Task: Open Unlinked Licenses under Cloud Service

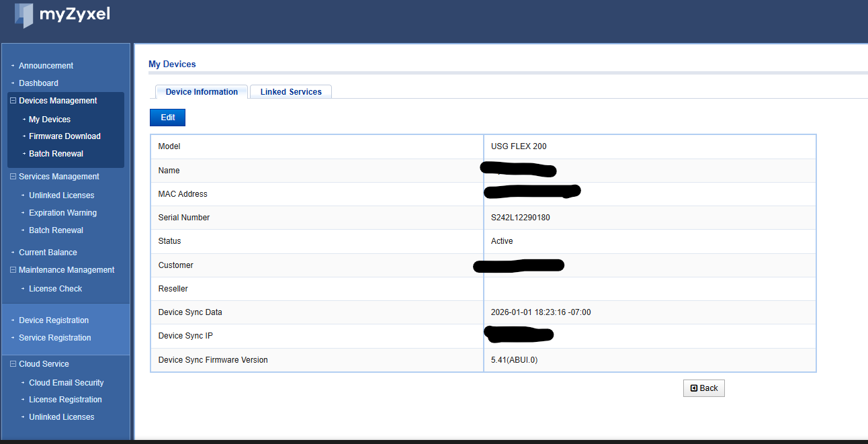Action: [x=61, y=417]
